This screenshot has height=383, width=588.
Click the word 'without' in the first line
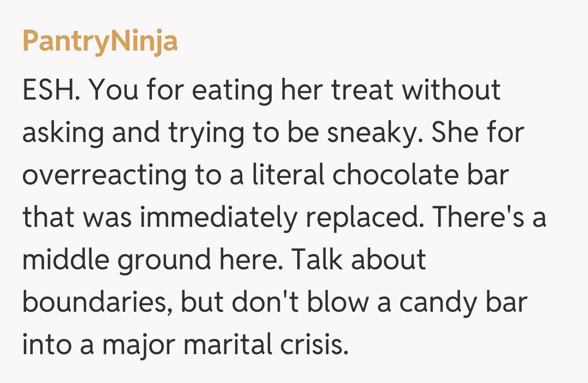pyautogui.click(x=452, y=90)
